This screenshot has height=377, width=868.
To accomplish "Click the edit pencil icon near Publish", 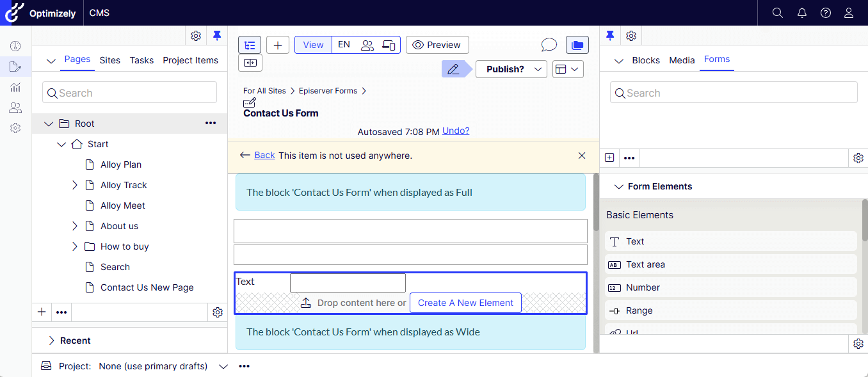I will tap(454, 69).
